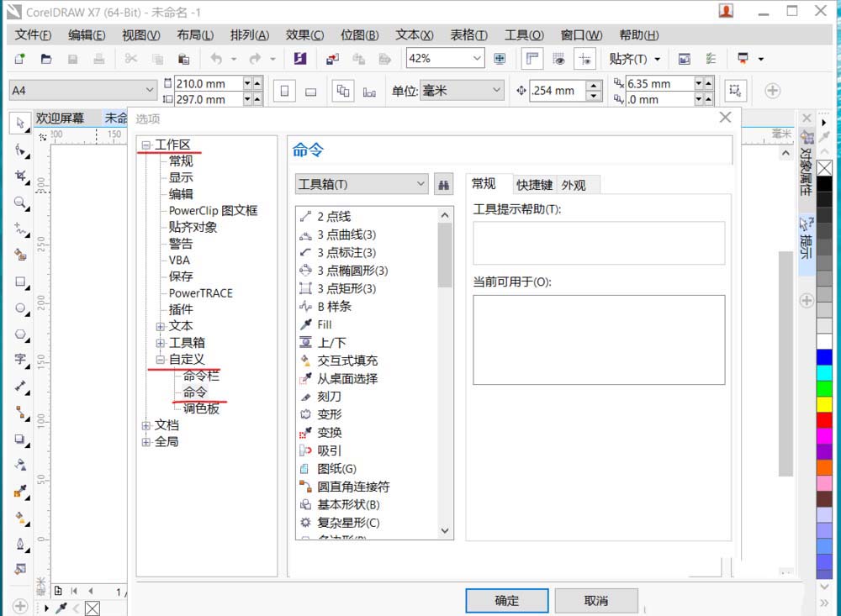Open the 工具(O) menu
The width and height of the screenshot is (841, 616).
(x=524, y=34)
